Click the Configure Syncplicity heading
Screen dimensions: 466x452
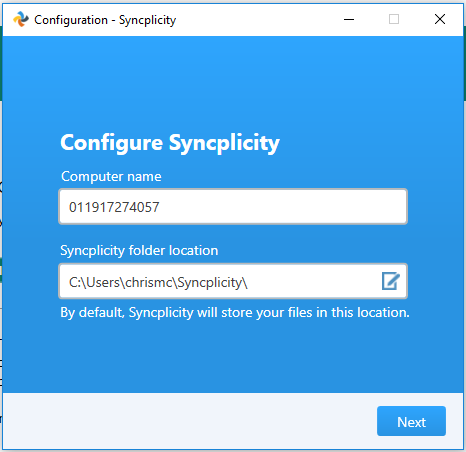[170, 143]
